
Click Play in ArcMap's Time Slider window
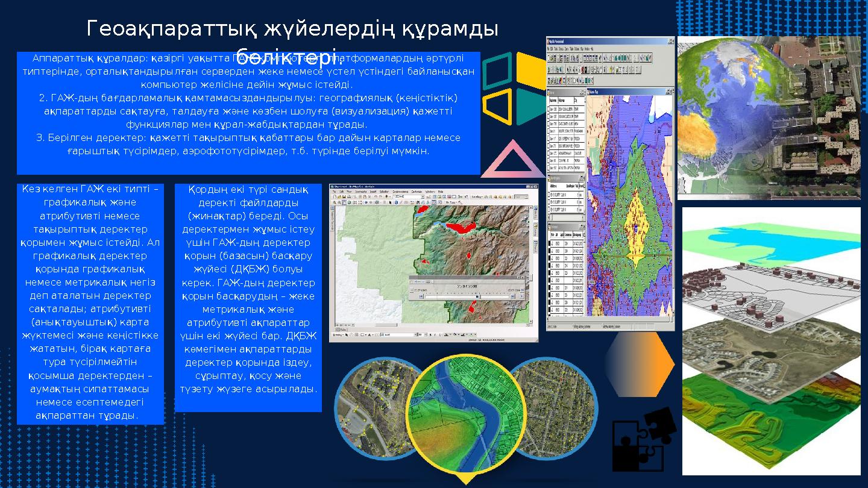click(x=522, y=296)
